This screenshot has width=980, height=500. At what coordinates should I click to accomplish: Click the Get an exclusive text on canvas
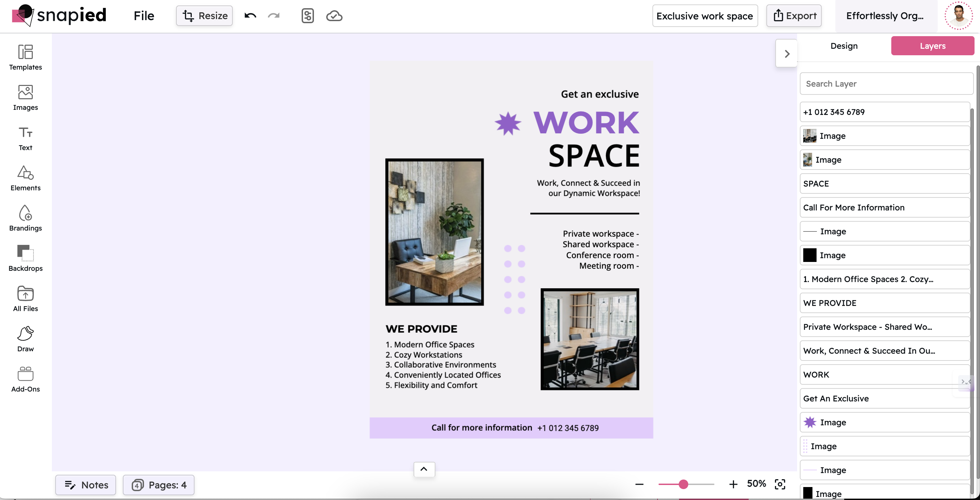(x=600, y=94)
